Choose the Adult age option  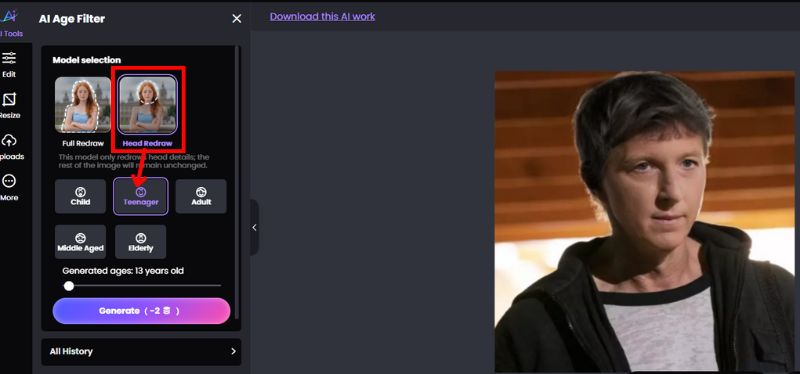pos(201,196)
